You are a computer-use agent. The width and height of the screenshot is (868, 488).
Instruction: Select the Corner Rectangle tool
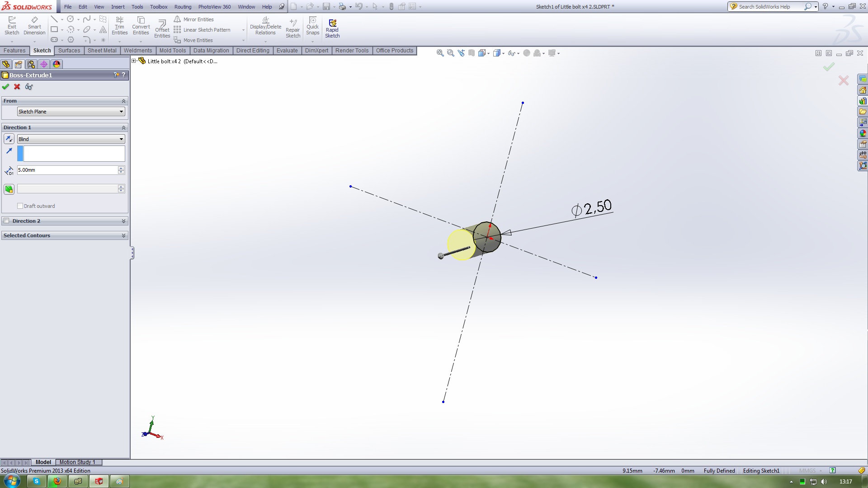point(54,29)
